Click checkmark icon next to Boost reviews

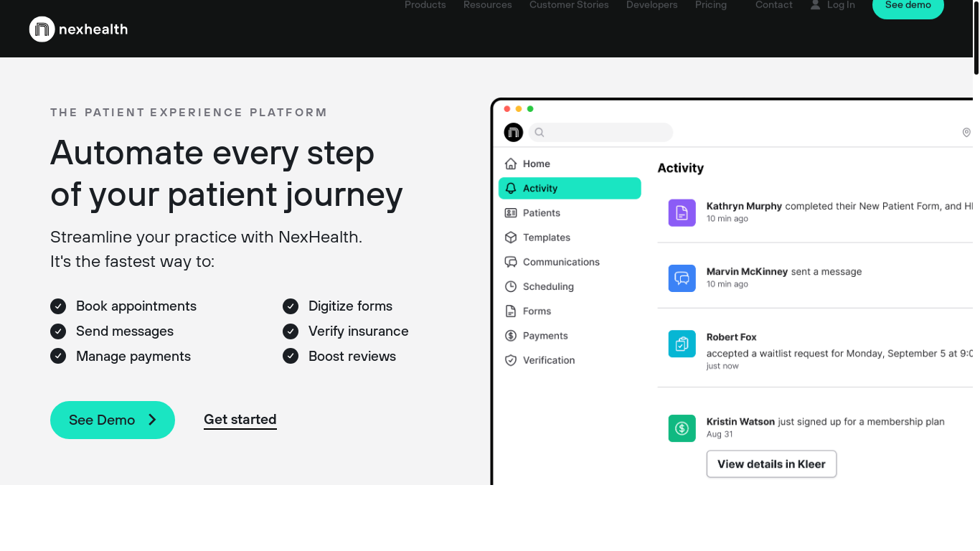point(291,357)
